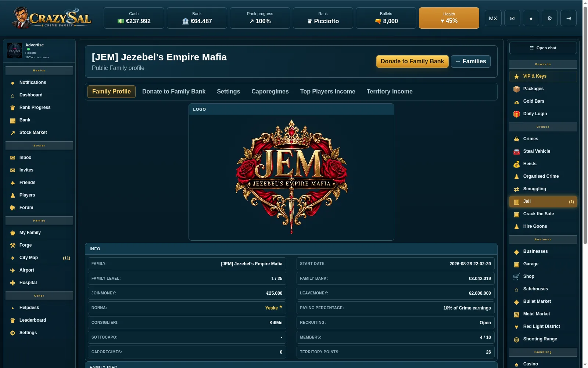The image size is (588, 368).
Task: Click the JEM family logo image
Action: 291,177
